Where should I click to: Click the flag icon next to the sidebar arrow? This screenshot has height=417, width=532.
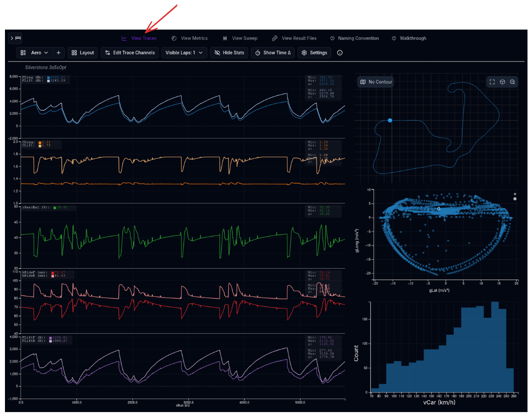18,38
